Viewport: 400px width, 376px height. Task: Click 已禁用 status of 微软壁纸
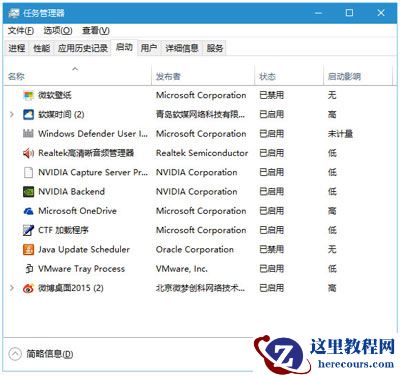pyautogui.click(x=271, y=95)
